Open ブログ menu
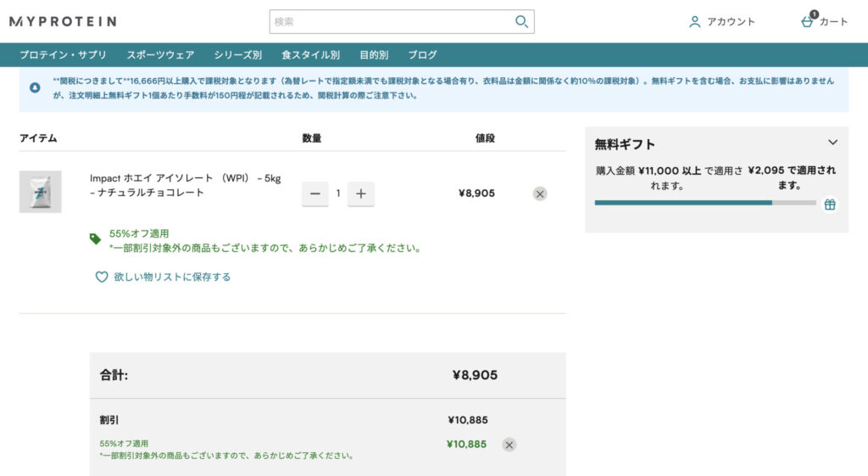 (422, 55)
